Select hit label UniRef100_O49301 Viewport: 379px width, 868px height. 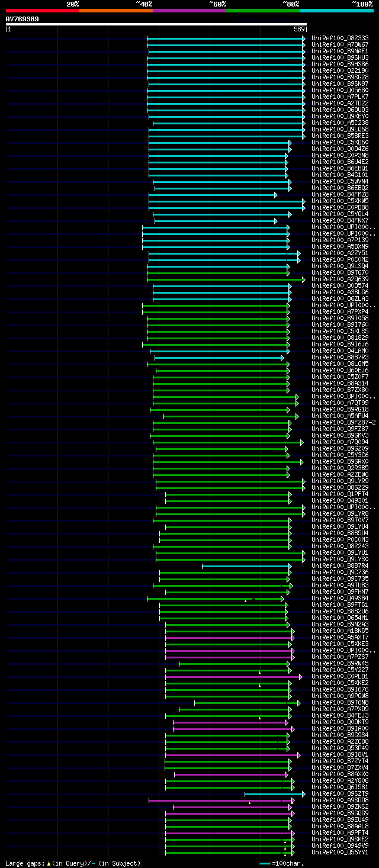pos(340,501)
